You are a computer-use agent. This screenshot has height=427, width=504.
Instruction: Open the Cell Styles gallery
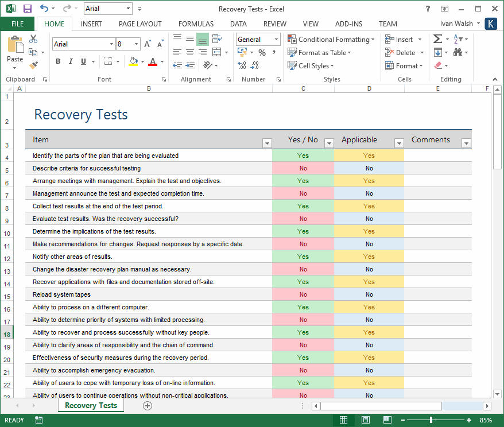(311, 65)
